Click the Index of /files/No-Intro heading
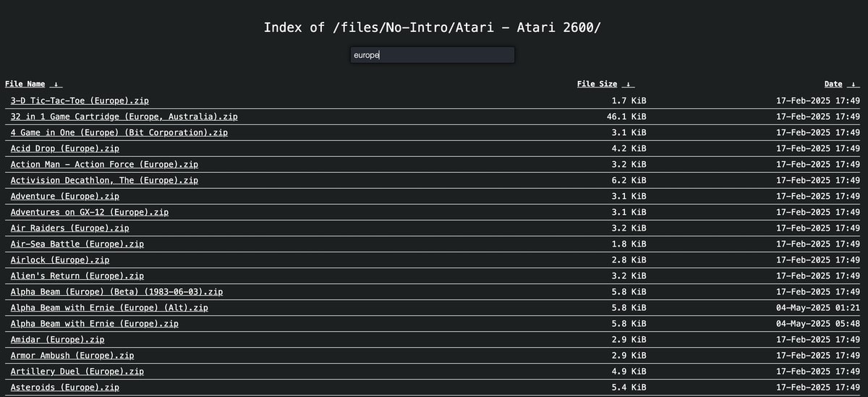The image size is (868, 397). point(433,27)
